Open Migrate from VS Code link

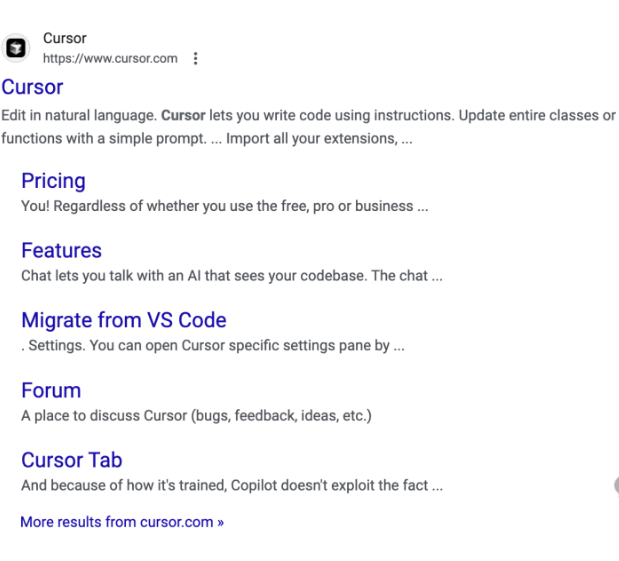click(x=123, y=321)
